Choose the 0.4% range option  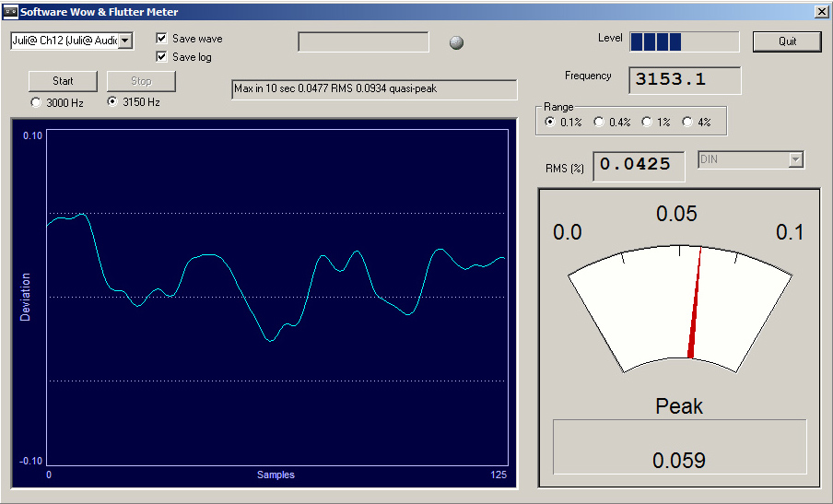click(599, 122)
